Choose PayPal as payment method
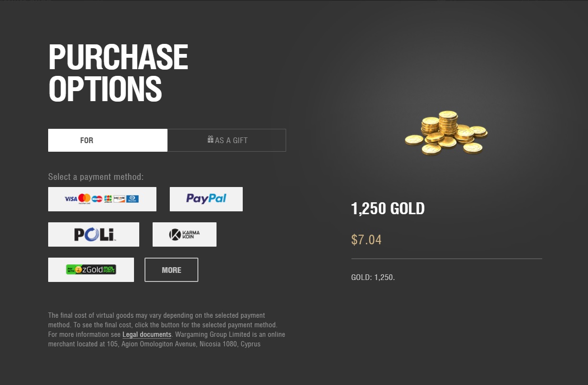Image resolution: width=588 pixels, height=385 pixels. (206, 199)
